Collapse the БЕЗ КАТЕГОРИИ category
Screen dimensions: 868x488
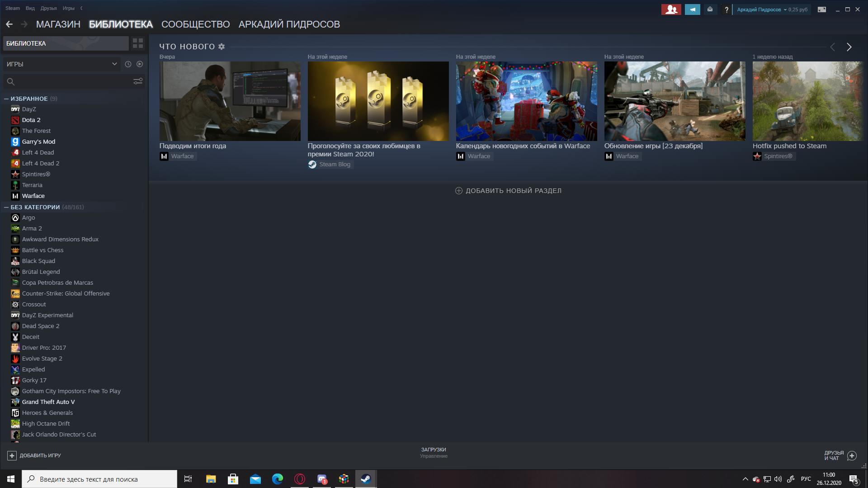click(6, 207)
